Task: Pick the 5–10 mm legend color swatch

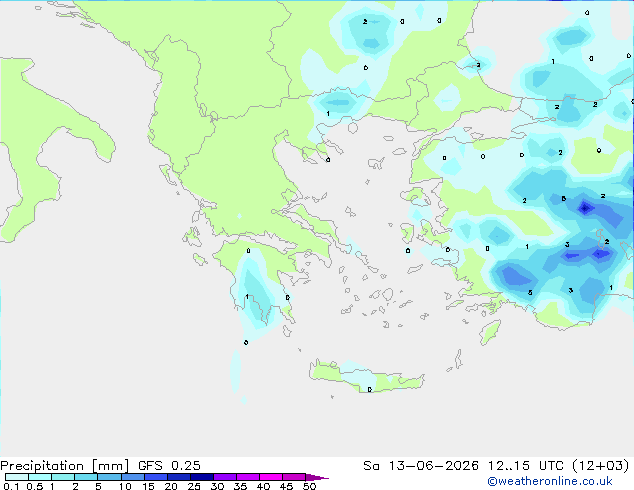Action: tap(109, 477)
